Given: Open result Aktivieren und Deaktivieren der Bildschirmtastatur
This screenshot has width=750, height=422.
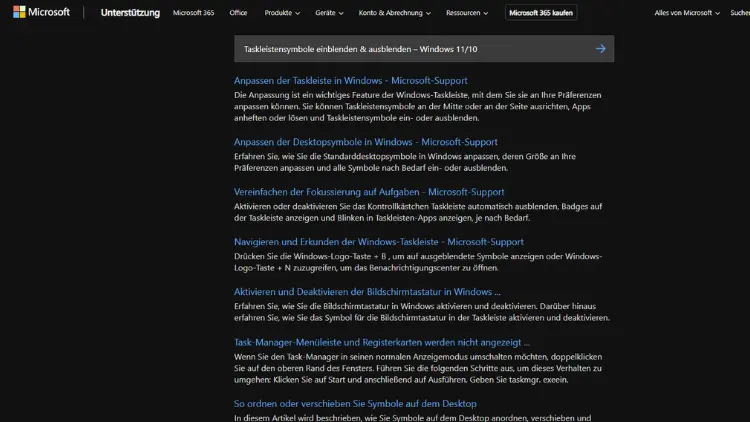Looking at the screenshot, I should (367, 292).
